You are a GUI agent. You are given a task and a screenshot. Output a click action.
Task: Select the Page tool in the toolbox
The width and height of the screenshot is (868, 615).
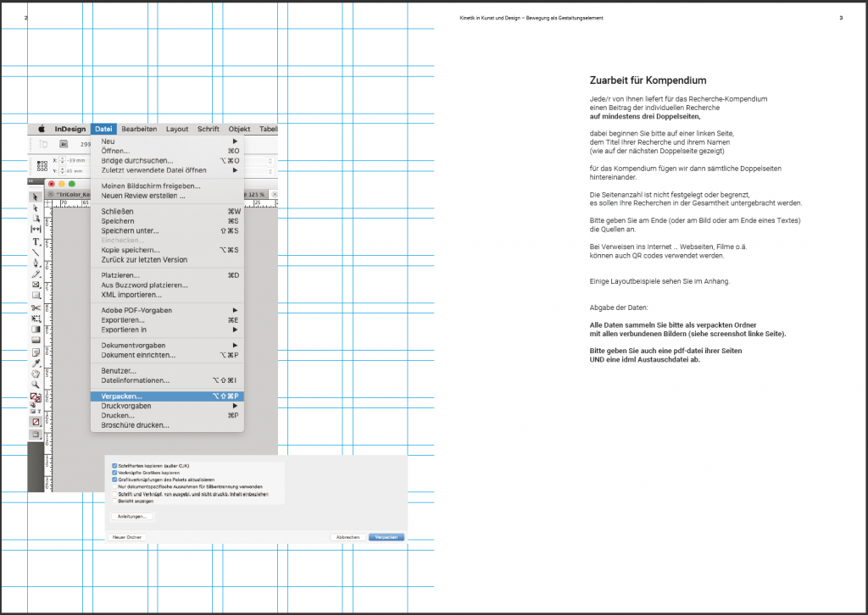coord(36,219)
